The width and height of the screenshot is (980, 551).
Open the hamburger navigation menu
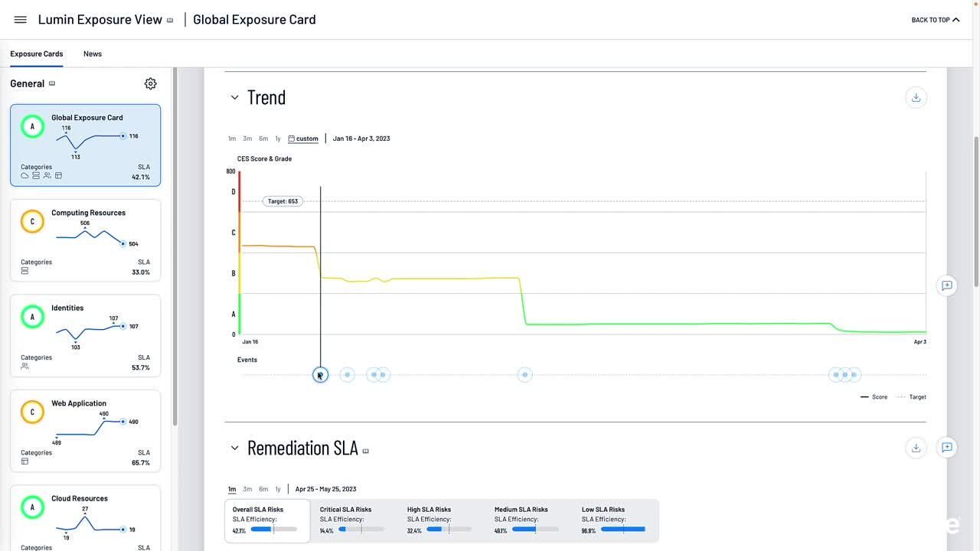[x=21, y=20]
